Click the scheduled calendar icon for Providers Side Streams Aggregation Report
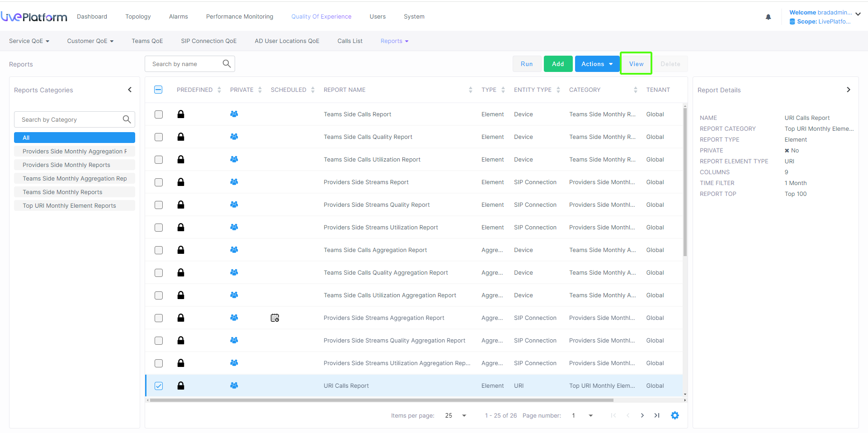The height and width of the screenshot is (433, 868). 275,318
